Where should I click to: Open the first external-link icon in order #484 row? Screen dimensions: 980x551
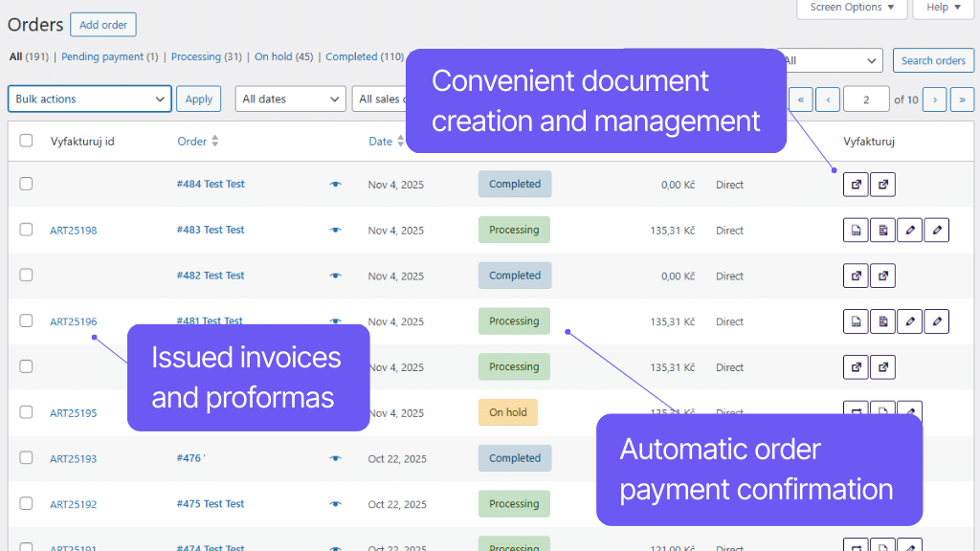click(856, 185)
